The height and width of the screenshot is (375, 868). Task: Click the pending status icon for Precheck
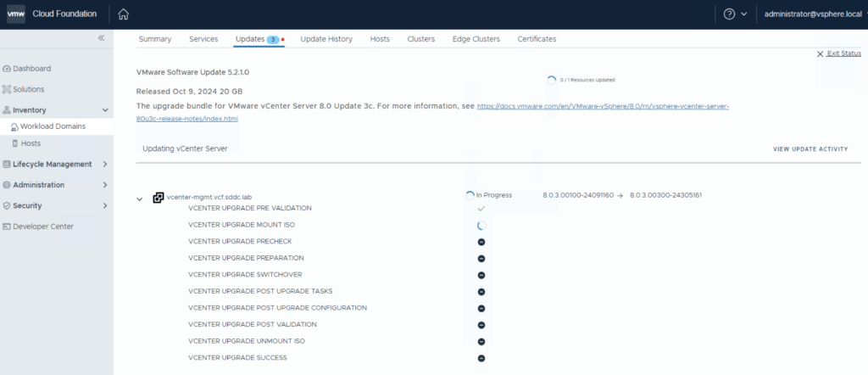481,242
